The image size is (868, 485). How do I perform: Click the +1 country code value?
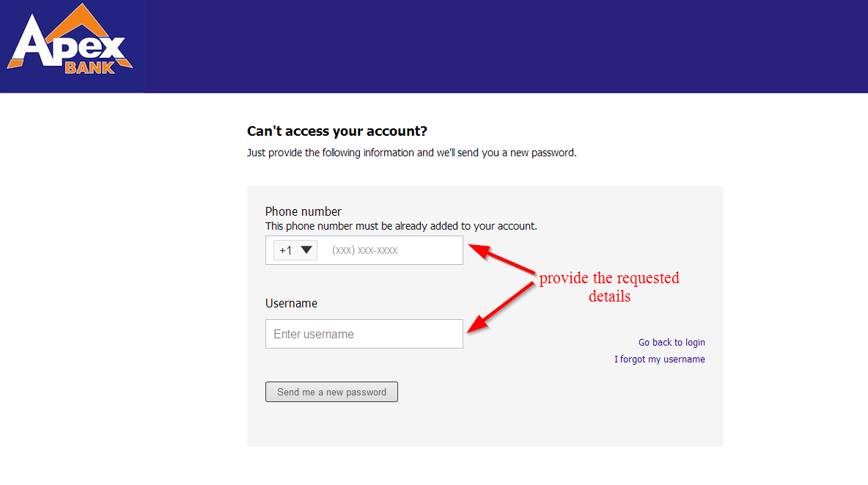point(286,250)
